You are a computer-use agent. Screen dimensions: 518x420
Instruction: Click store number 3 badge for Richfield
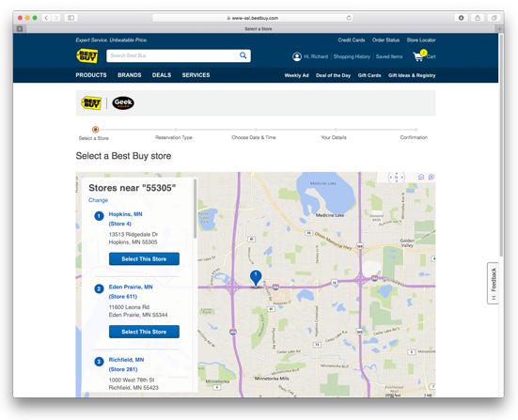pos(99,362)
